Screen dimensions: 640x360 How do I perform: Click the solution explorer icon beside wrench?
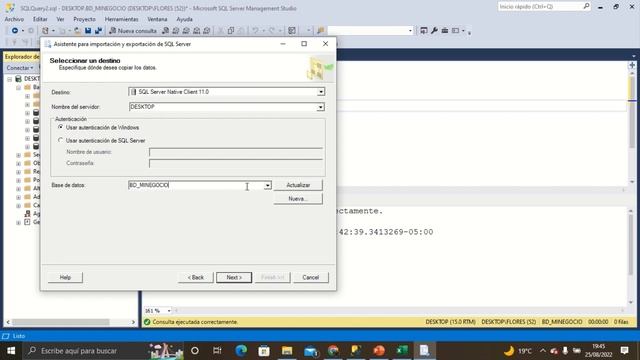point(424,31)
